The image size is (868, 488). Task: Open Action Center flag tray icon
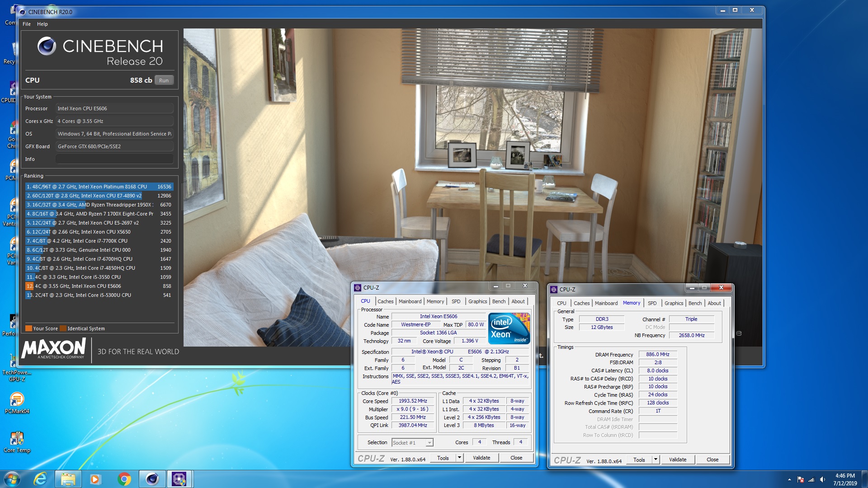pos(801,479)
